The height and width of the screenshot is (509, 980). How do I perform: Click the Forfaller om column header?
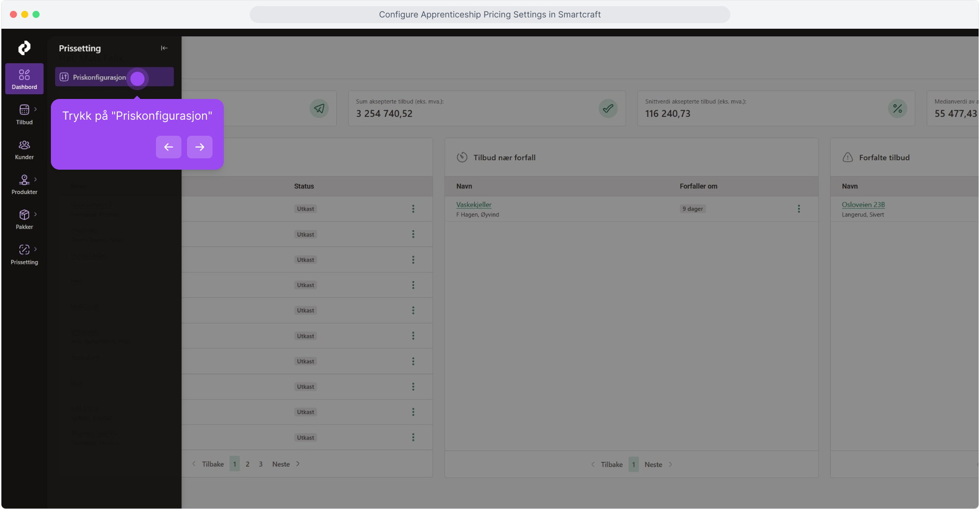(698, 186)
